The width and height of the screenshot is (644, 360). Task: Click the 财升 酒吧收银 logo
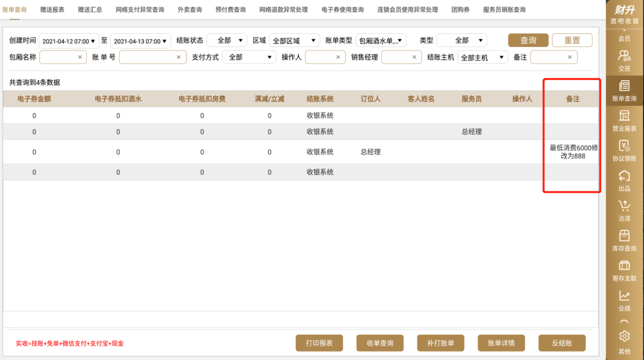(625, 14)
